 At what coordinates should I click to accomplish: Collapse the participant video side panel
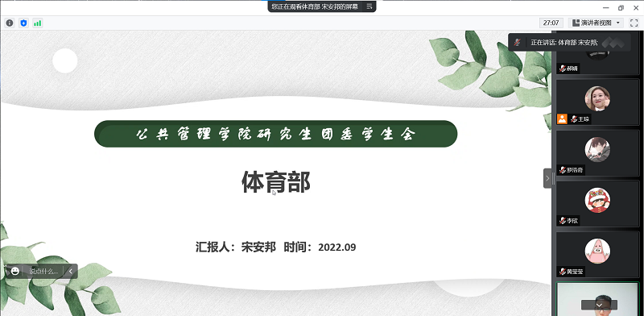[x=547, y=178]
